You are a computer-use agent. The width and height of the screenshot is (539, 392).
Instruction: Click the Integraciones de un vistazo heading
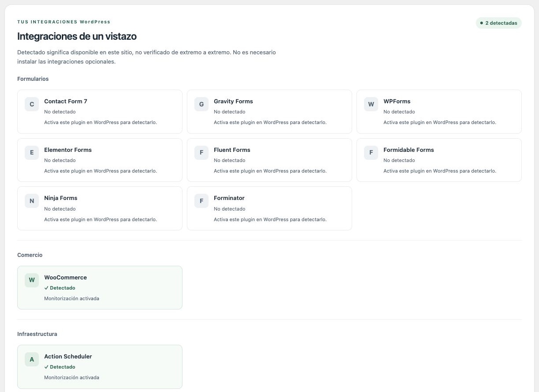click(x=77, y=36)
